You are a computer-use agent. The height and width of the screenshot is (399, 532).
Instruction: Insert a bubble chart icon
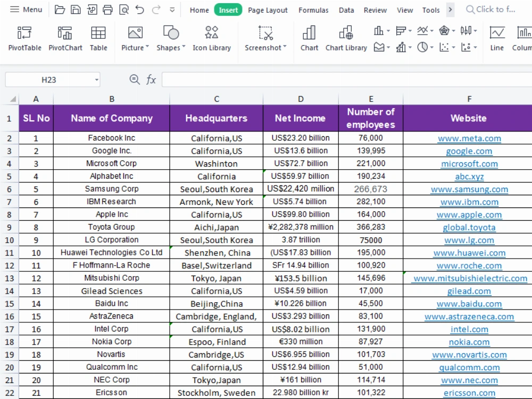tap(466, 47)
